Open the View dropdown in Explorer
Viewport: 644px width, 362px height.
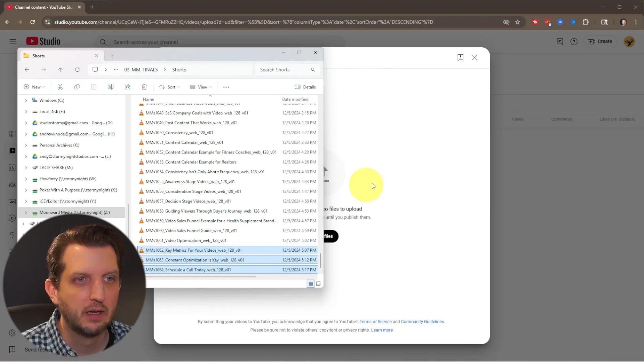pyautogui.click(x=201, y=87)
